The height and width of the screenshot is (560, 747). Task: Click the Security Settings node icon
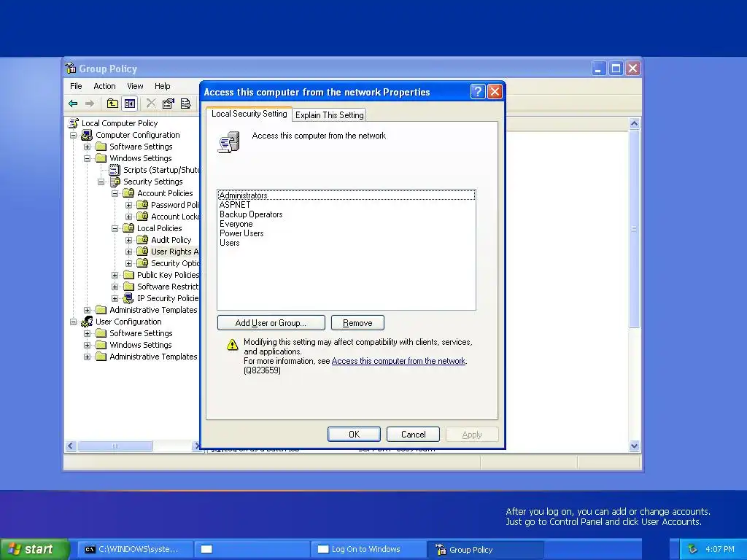115,182
